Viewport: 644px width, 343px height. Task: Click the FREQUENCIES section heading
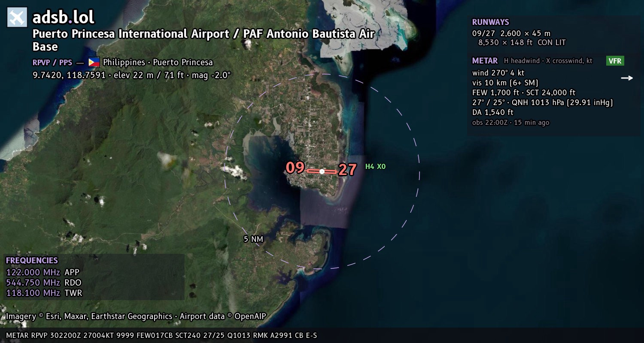coord(32,261)
